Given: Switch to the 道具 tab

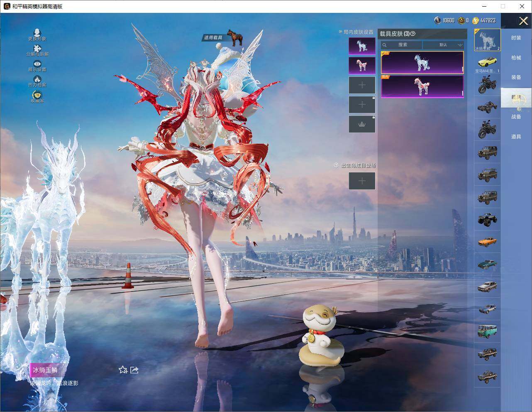Looking at the screenshot, I should tap(516, 137).
